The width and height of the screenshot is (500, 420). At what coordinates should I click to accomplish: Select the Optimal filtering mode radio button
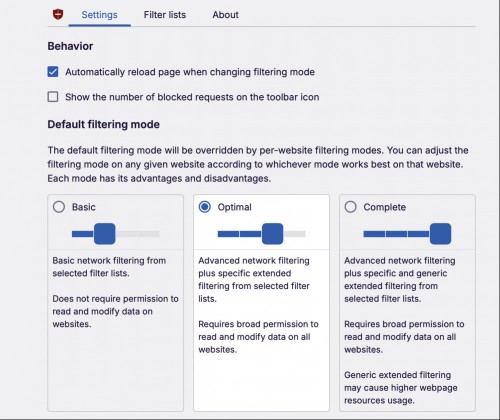pyautogui.click(x=205, y=207)
